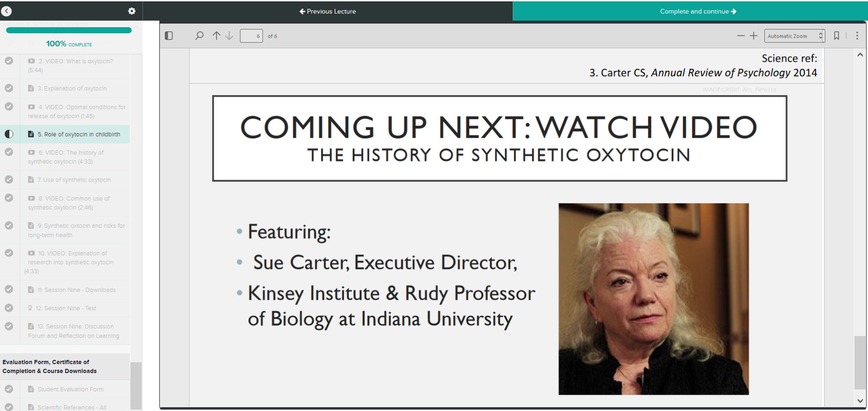The width and height of the screenshot is (868, 411).
Task: Click document icon for 'Scientific References - All'
Action: (31, 407)
